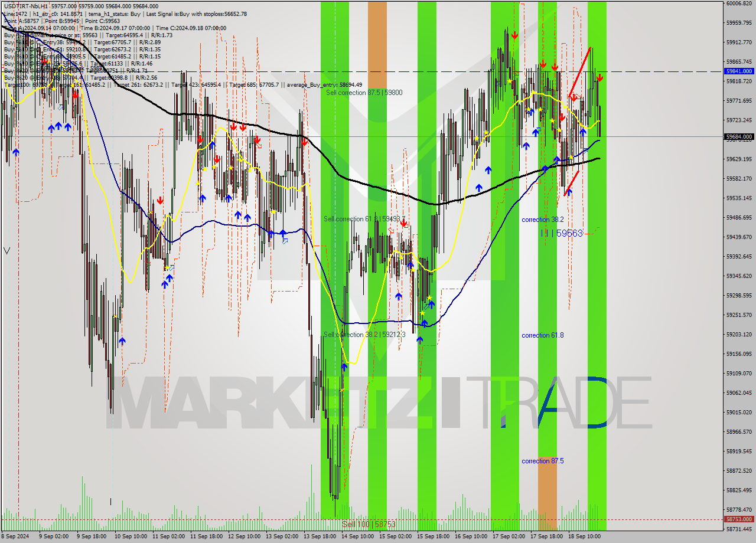Viewport: 756px width, 543px height.
Task: Click price axis value 59771.695
Action: pos(739,101)
